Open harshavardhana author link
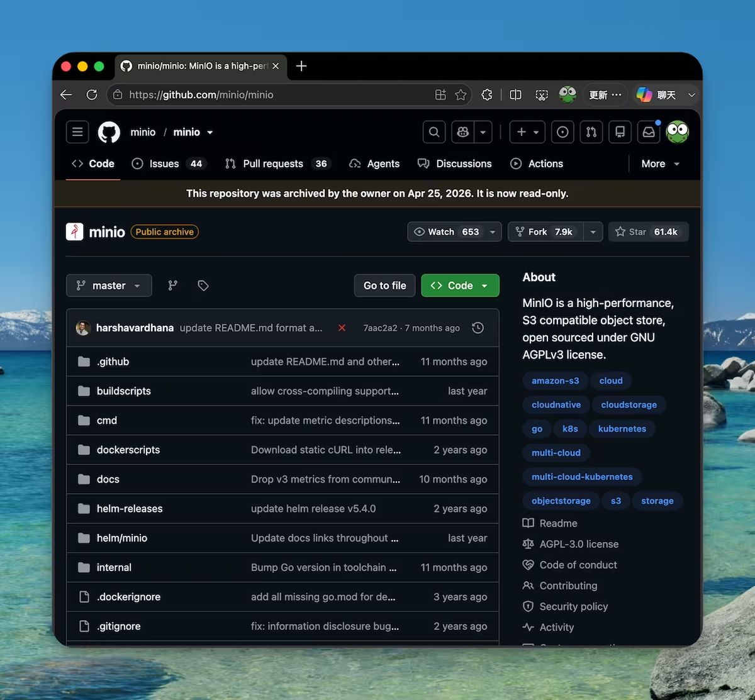Viewport: 755px width, 700px height. [135, 328]
